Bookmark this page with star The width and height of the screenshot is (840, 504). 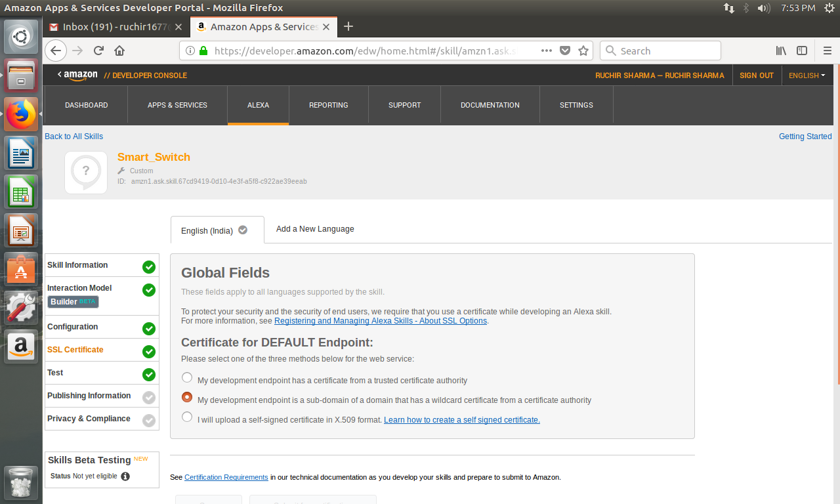coord(583,51)
